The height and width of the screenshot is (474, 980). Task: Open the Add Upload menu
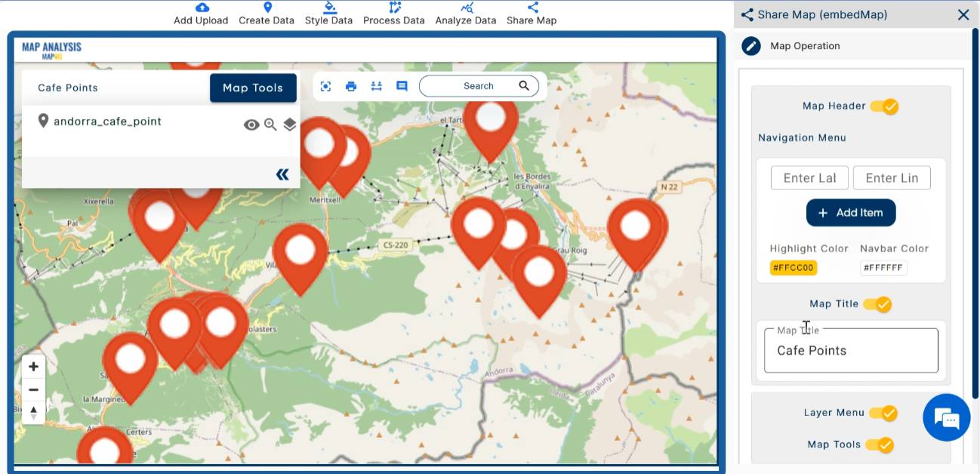[201, 14]
